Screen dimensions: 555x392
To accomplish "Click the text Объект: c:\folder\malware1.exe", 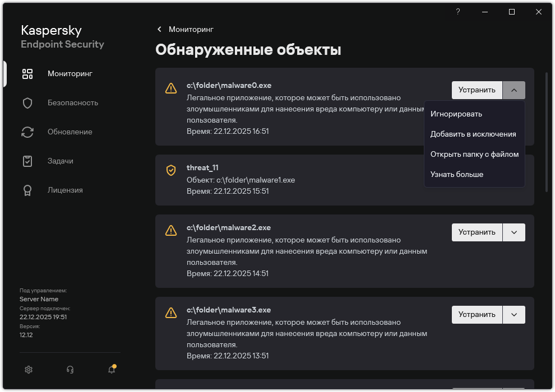I will [x=240, y=180].
